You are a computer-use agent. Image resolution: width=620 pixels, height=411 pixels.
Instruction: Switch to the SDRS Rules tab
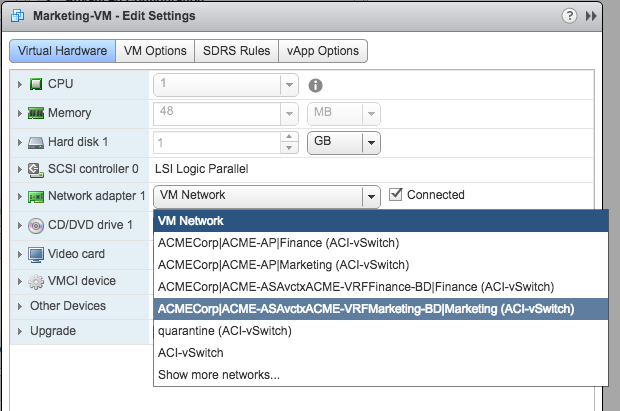[236, 51]
